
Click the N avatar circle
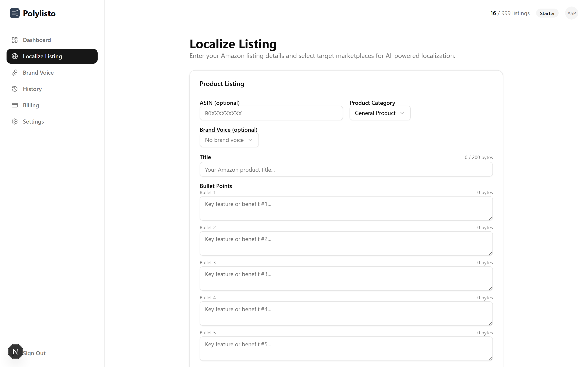[x=15, y=351]
